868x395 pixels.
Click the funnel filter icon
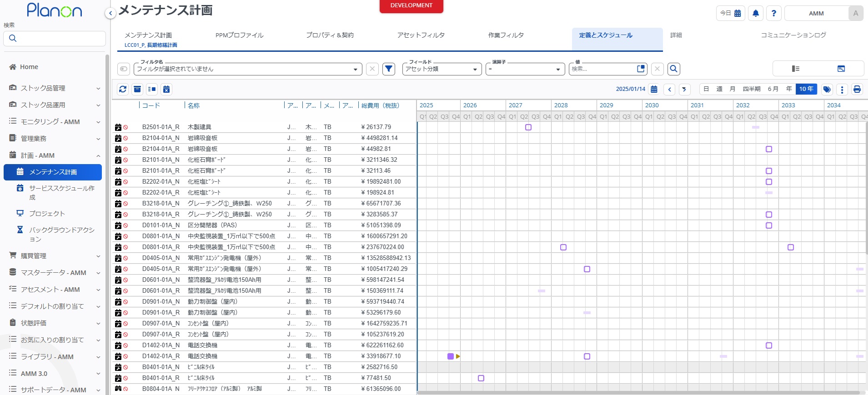click(x=389, y=69)
